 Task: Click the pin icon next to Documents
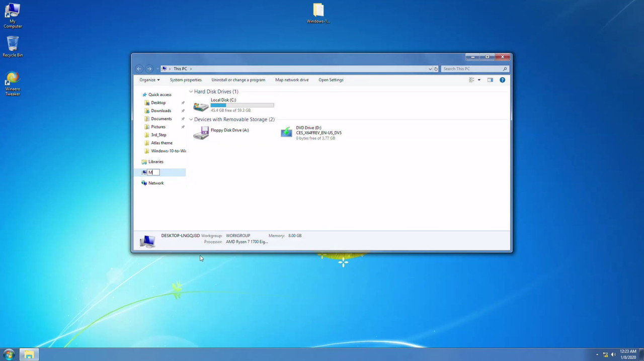click(x=183, y=119)
